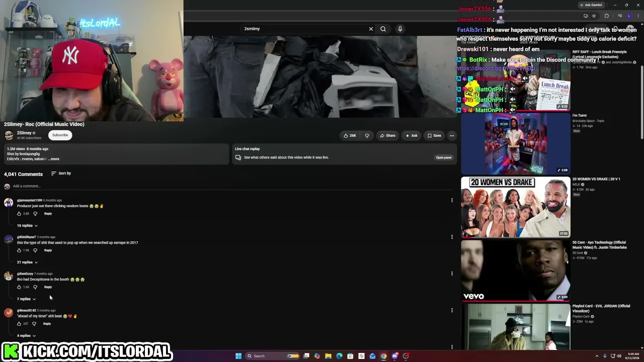
Task: Open the 'Playboi Carti - EVIL JORDAN' title link
Action: point(601,308)
